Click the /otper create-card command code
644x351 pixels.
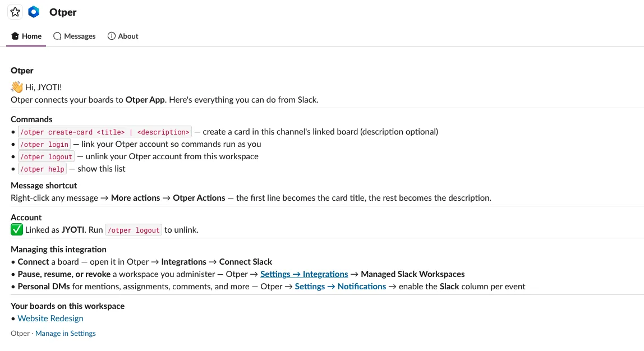coord(105,132)
